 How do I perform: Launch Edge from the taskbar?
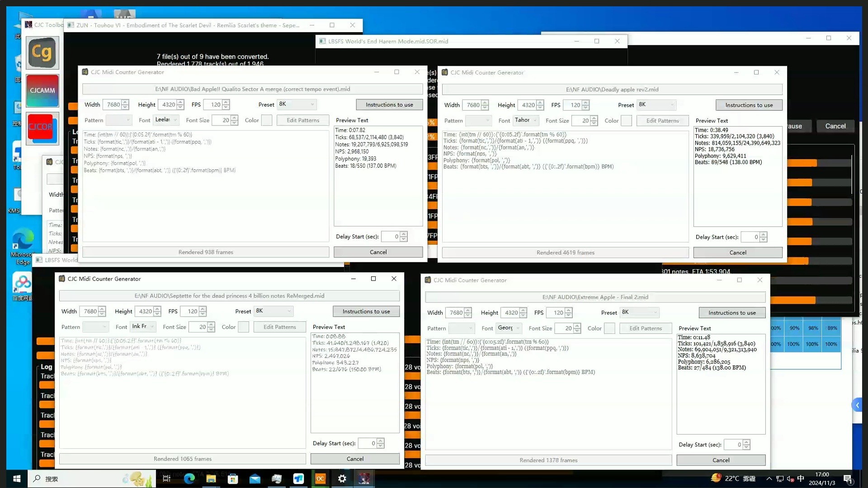point(189,479)
